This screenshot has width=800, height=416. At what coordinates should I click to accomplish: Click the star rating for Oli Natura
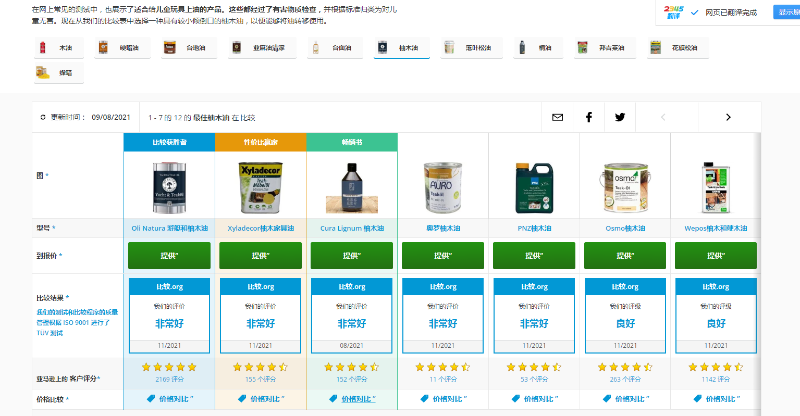click(170, 367)
